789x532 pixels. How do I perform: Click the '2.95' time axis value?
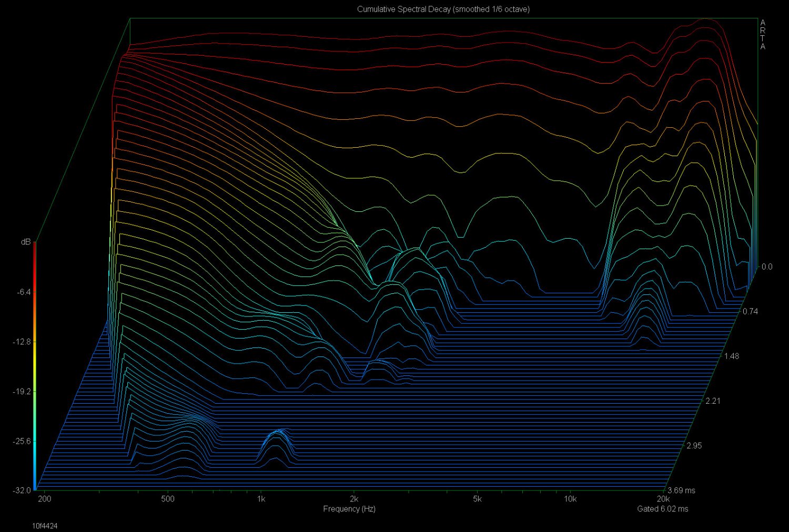(694, 446)
